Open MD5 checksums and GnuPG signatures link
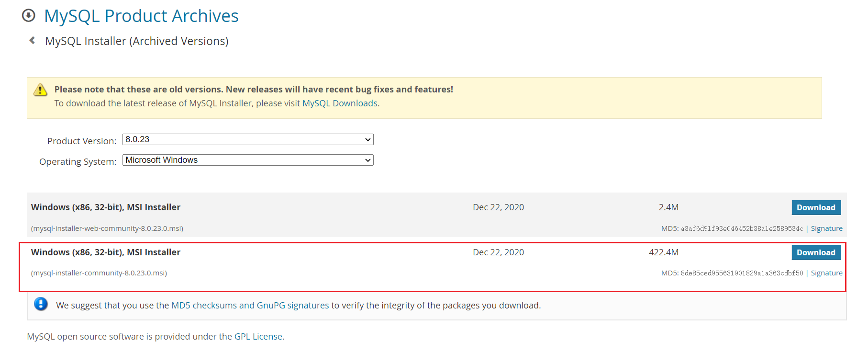The image size is (868, 353). click(x=250, y=306)
